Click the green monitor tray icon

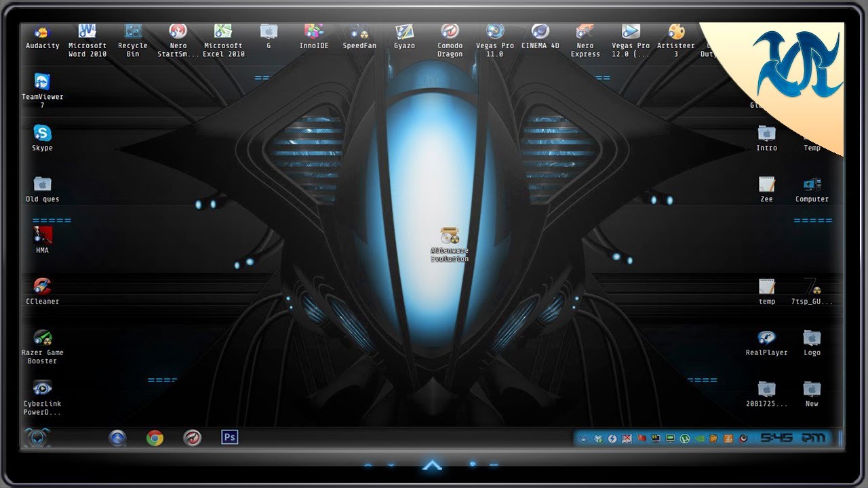coord(670,439)
